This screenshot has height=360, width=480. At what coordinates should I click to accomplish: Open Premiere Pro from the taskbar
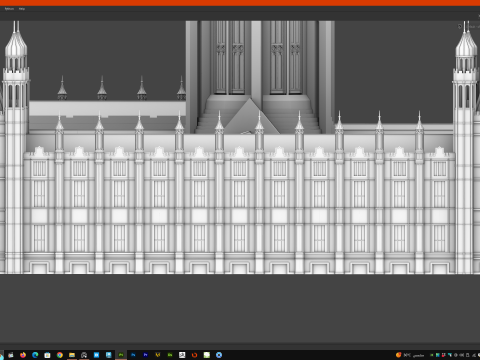click(x=145, y=355)
